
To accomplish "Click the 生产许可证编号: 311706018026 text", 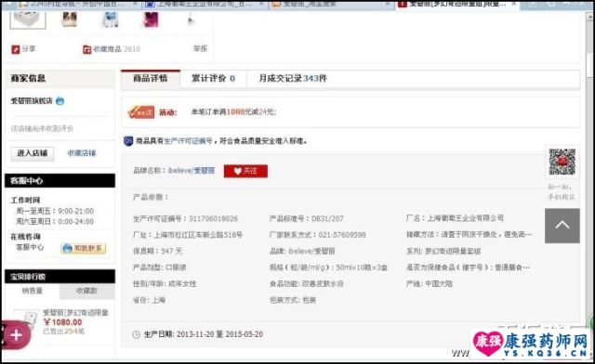I will (x=185, y=219).
